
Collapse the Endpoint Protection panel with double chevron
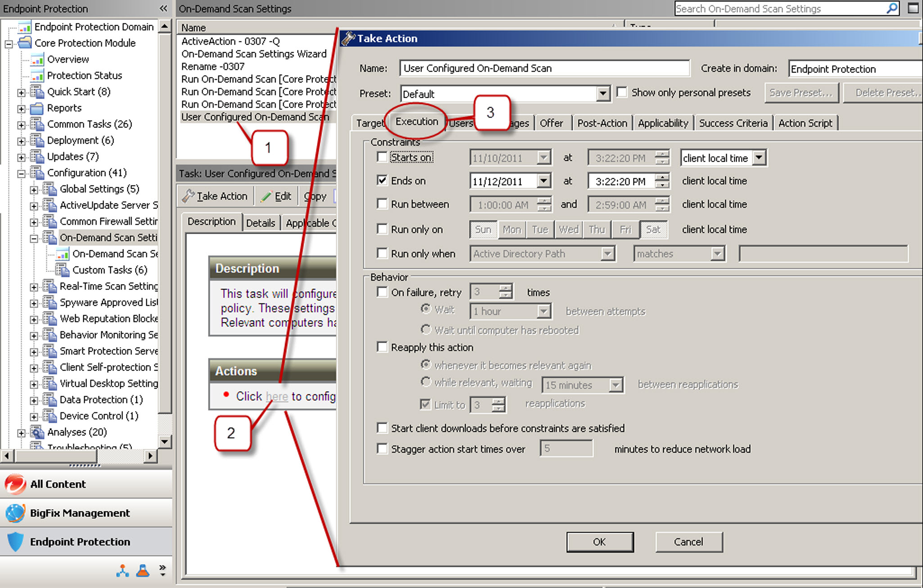(x=163, y=8)
